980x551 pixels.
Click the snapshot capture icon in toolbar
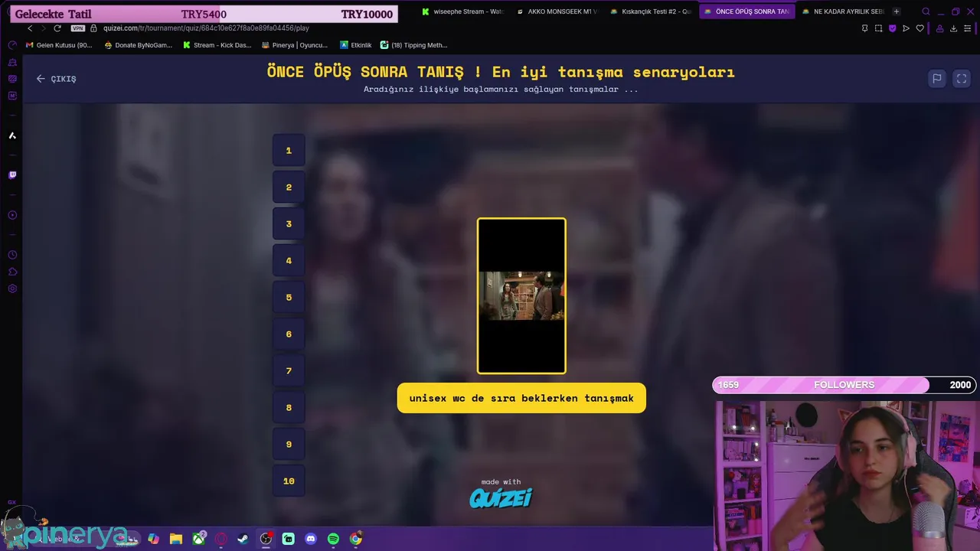point(878,28)
